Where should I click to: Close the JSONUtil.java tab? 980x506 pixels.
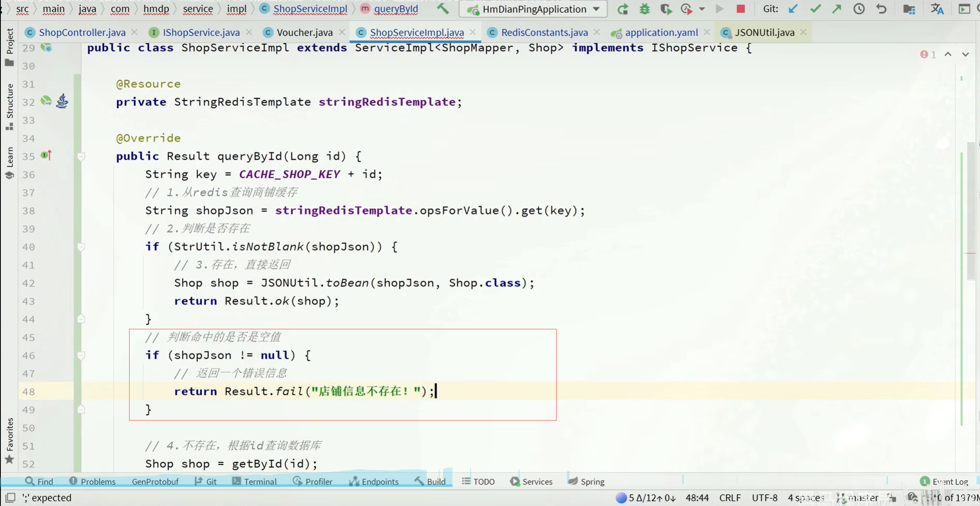pyautogui.click(x=803, y=32)
